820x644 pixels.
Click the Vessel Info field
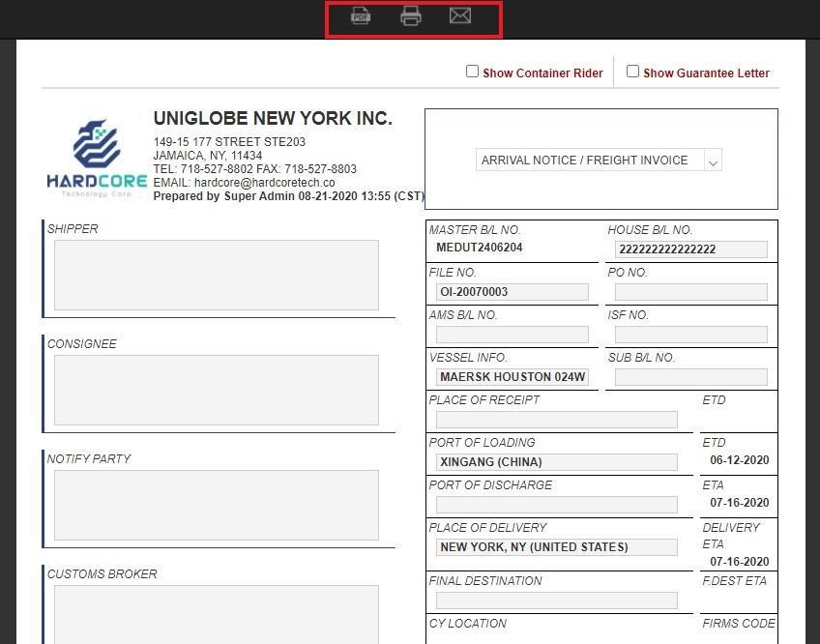[512, 377]
